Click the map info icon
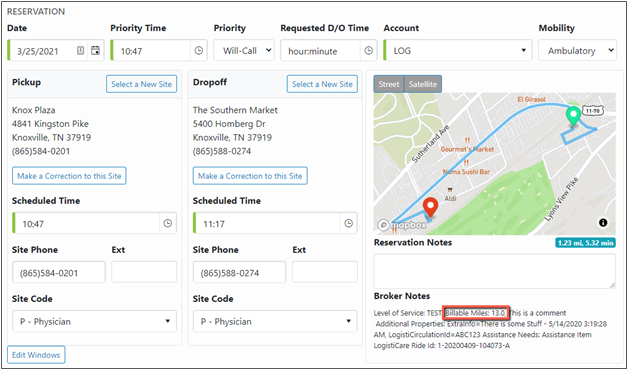This screenshot has width=628, height=370. point(603,223)
